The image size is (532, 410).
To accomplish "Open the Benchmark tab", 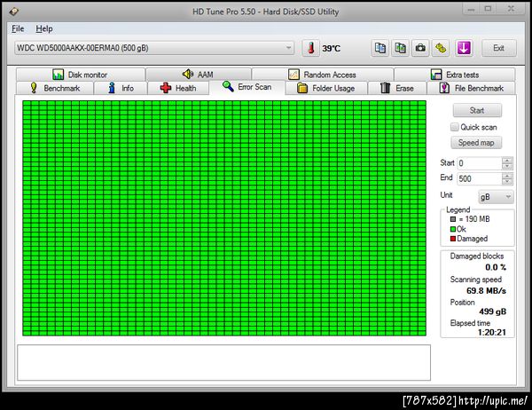I will tap(55, 89).
